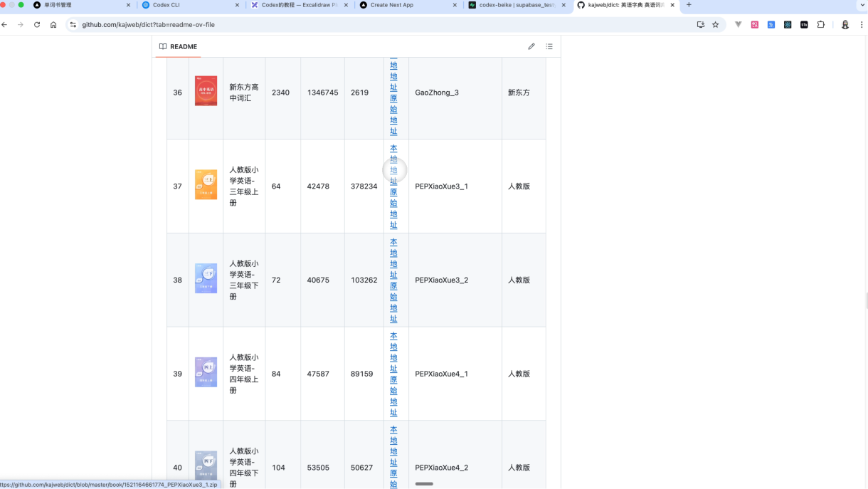Open the Extensions puzzle icon
This screenshot has width=868, height=489.
coord(820,24)
